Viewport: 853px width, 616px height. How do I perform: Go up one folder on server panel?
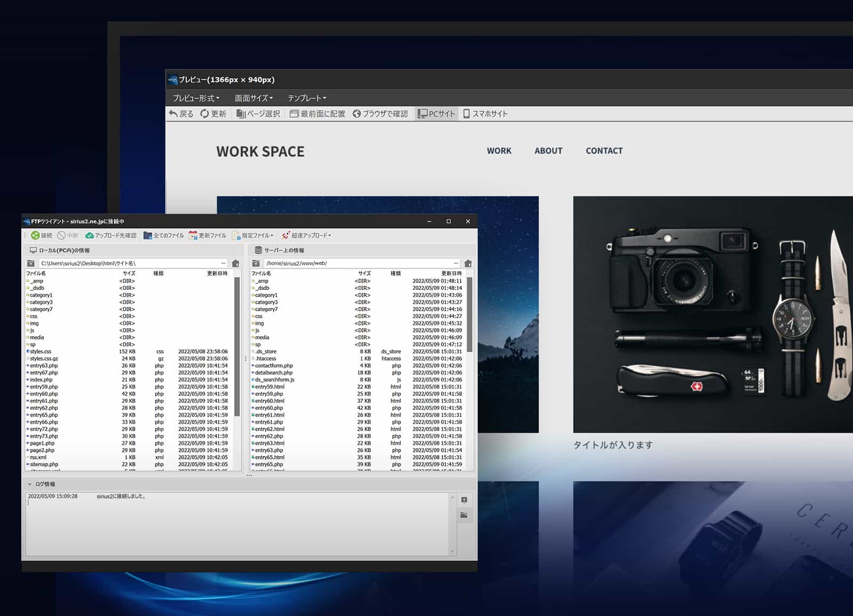pos(256,263)
